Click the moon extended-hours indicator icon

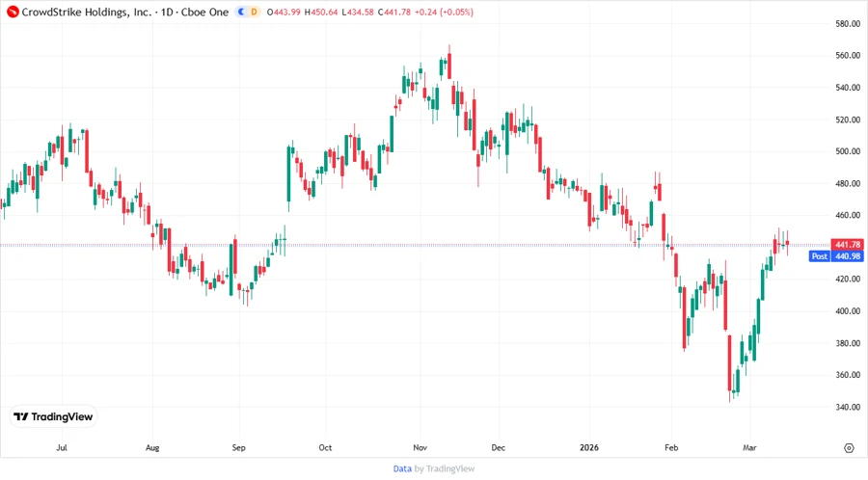click(x=241, y=12)
